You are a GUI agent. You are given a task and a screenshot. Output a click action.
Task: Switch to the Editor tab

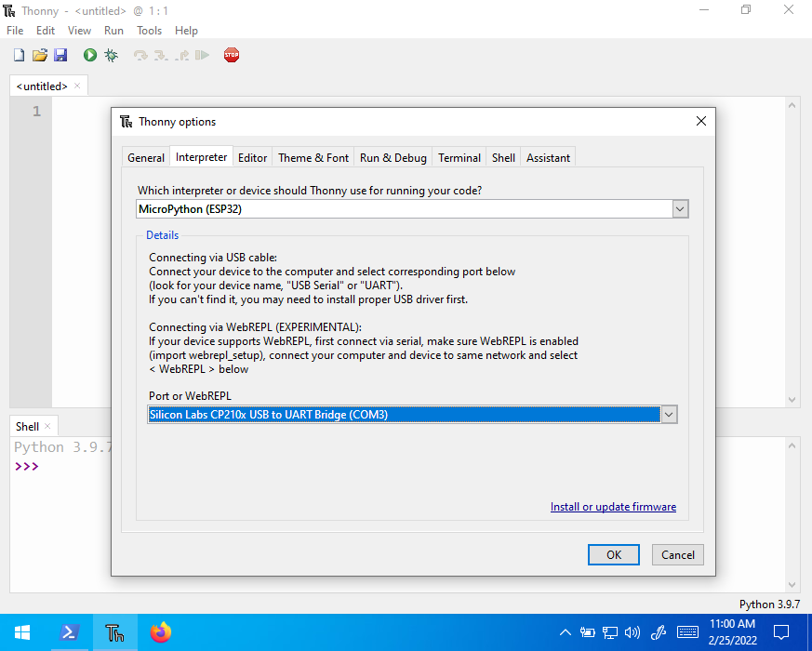pyautogui.click(x=252, y=157)
